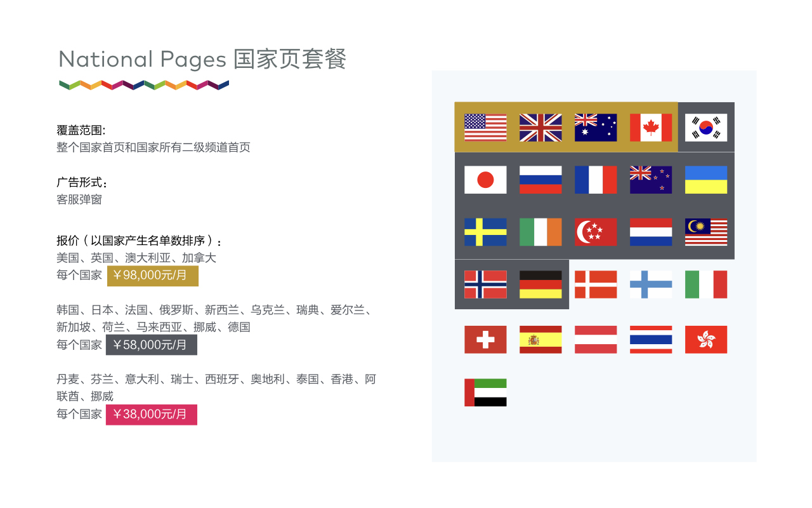Viewport: 812px width, 508px height.
Task: Choose the Sweden flag
Action: point(485,232)
